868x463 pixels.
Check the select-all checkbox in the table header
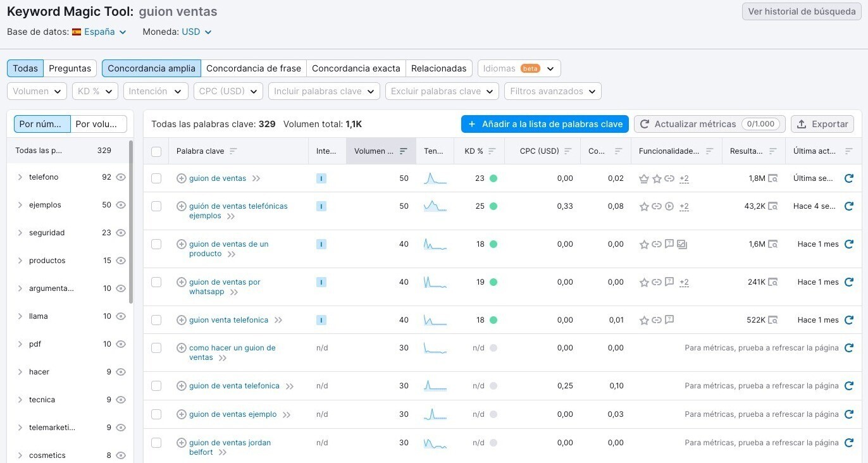tap(156, 151)
